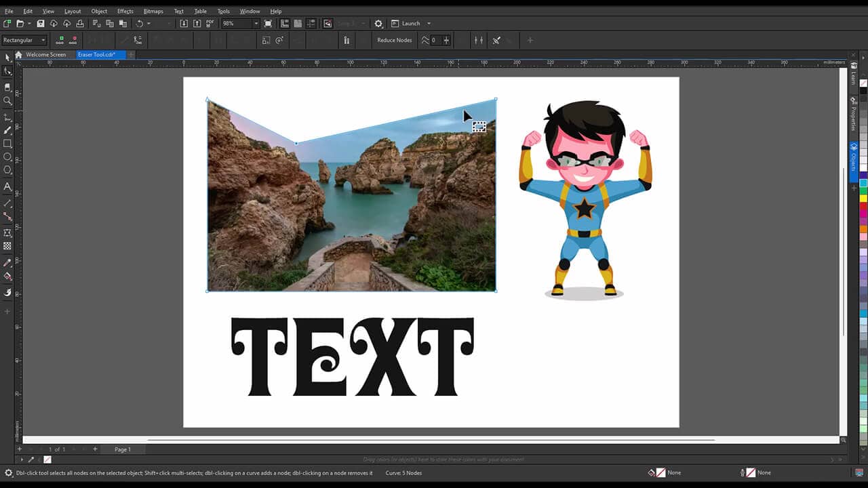868x488 pixels.
Task: Select the Transparency checkerboard tool
Action: (7, 246)
